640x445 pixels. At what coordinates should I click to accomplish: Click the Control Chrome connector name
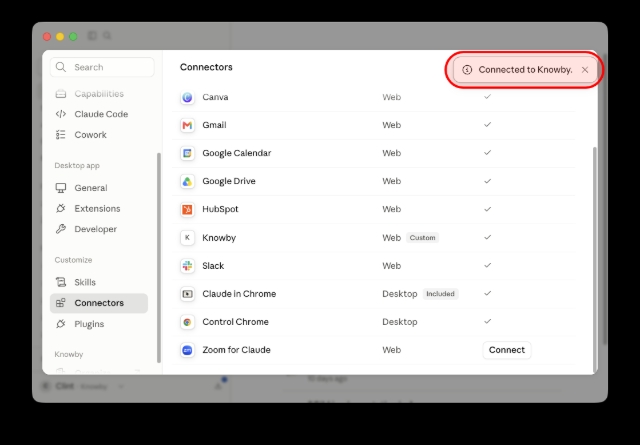point(236,322)
